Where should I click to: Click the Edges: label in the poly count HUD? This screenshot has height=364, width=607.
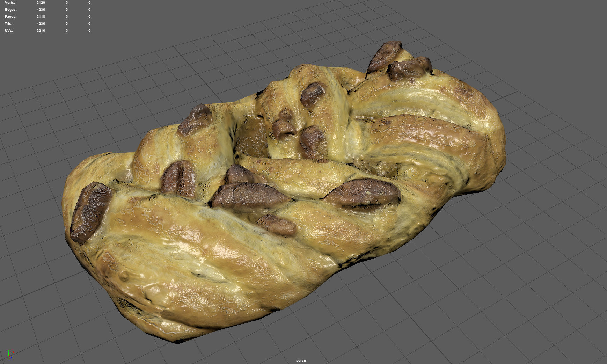click(x=11, y=10)
